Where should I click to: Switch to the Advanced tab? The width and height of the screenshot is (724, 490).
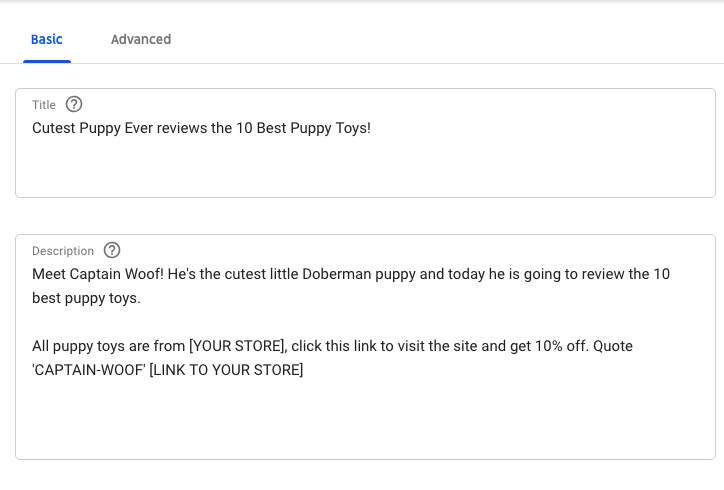point(141,40)
